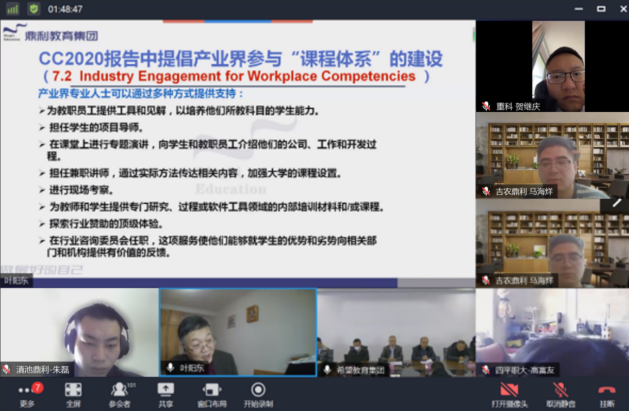Start recording with 开始录制
The image size is (630, 411).
coord(258,391)
